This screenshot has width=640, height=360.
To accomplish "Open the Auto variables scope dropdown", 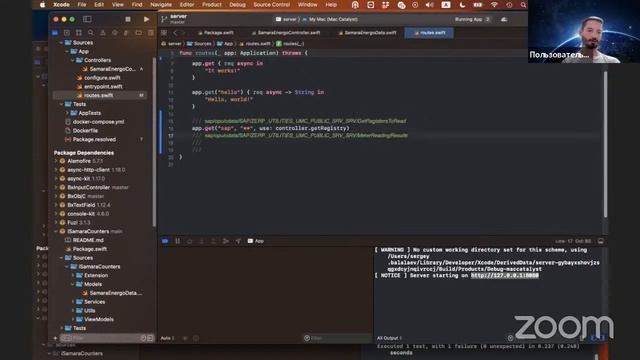I will pos(167,338).
